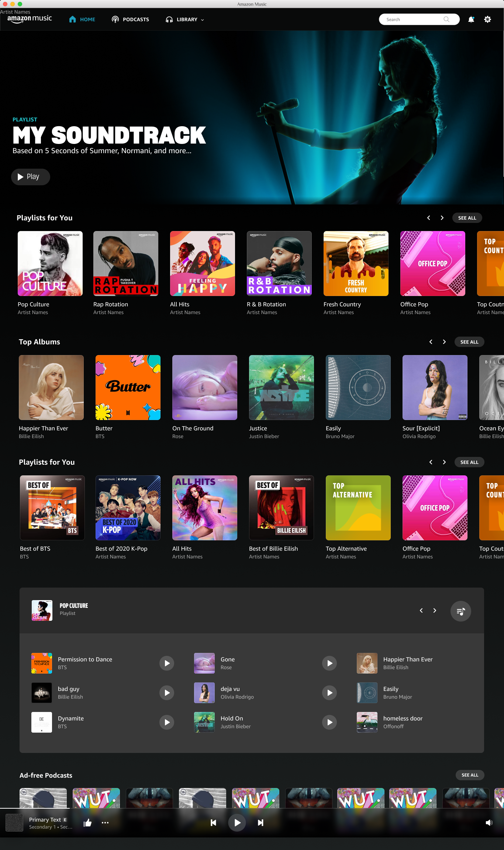Open Best of Billie Eilish cover
Viewport: 504px width, 850px height.
pos(282,508)
